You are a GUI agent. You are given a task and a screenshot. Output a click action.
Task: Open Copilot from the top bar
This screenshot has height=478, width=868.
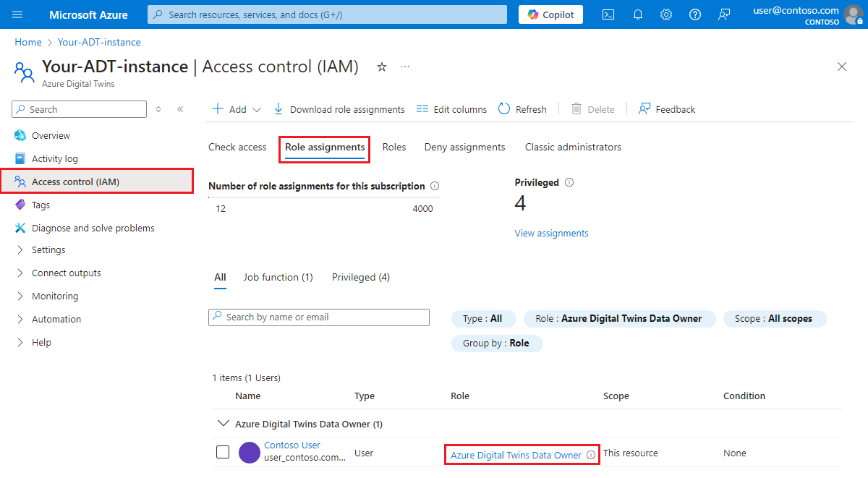(550, 14)
